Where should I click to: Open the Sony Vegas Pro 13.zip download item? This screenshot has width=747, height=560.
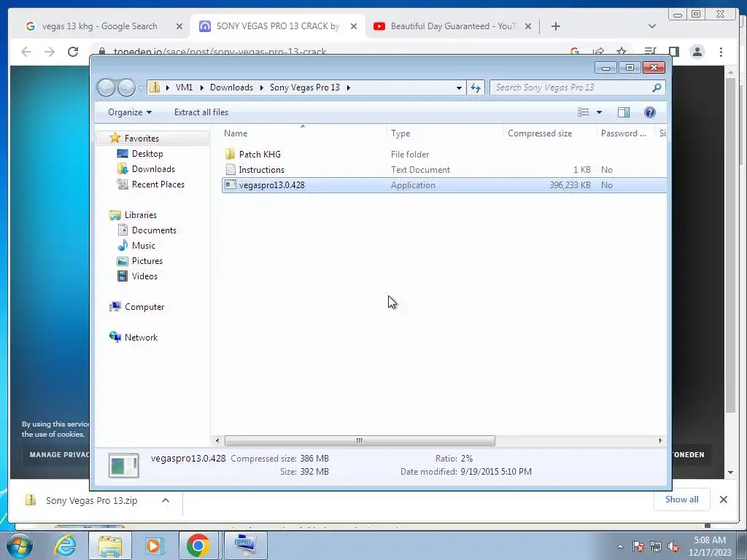(91, 500)
